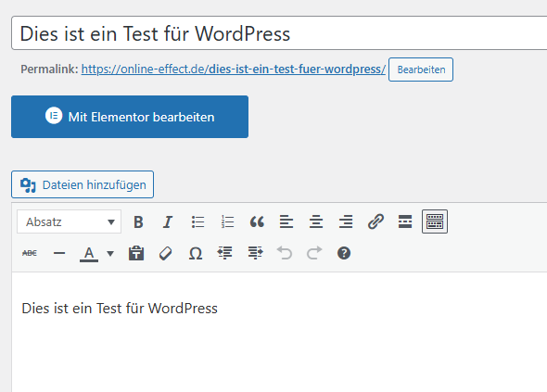Toggle bold formatting in editor toolbar
This screenshot has height=392, width=547.
click(x=138, y=221)
